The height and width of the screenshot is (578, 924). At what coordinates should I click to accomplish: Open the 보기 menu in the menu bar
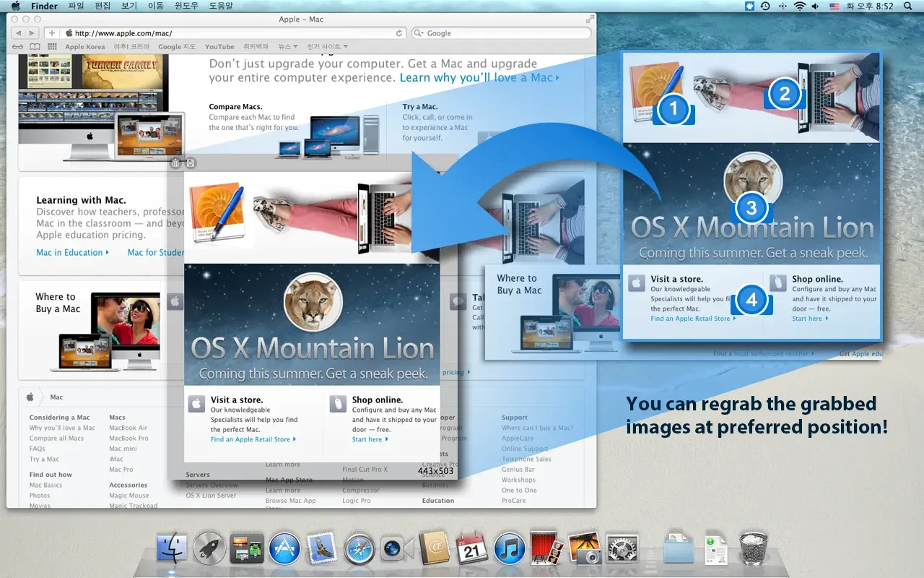click(x=129, y=6)
